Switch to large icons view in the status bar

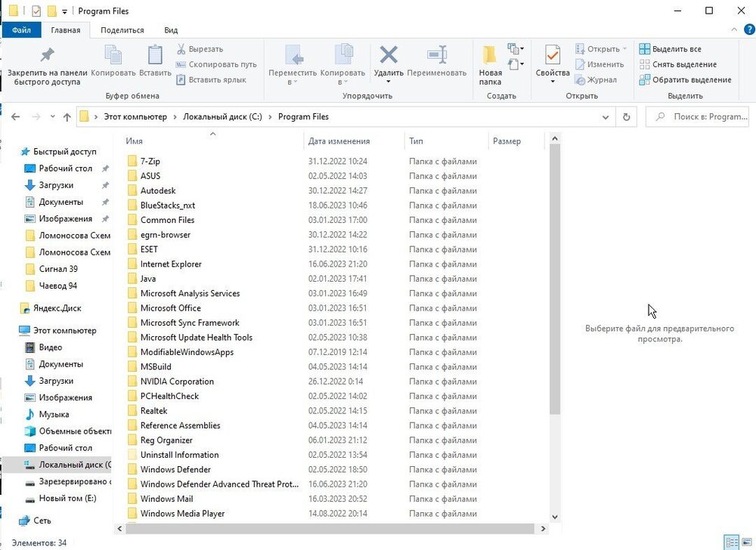(x=747, y=542)
